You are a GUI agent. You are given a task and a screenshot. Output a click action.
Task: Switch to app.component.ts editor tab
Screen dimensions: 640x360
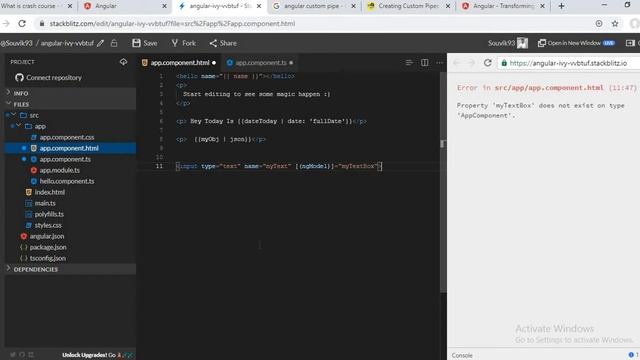tap(260, 62)
